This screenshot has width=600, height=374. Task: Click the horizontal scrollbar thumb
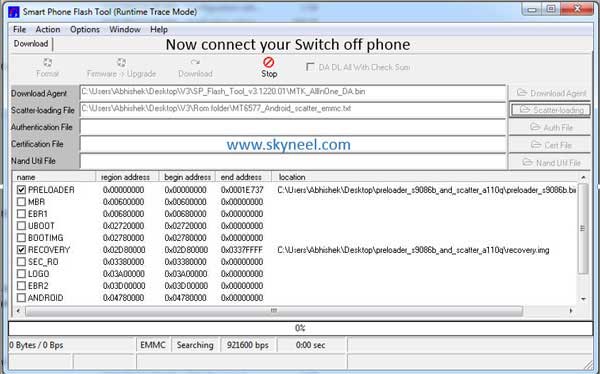point(274,311)
